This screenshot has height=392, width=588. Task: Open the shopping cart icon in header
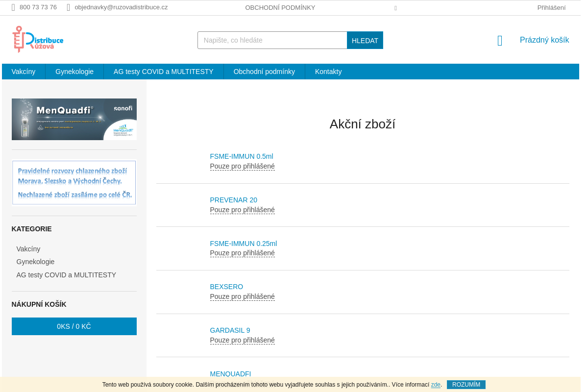(x=500, y=41)
